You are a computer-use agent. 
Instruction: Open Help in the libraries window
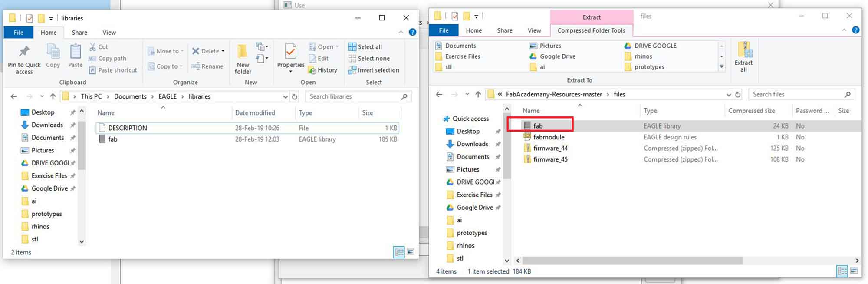(412, 32)
